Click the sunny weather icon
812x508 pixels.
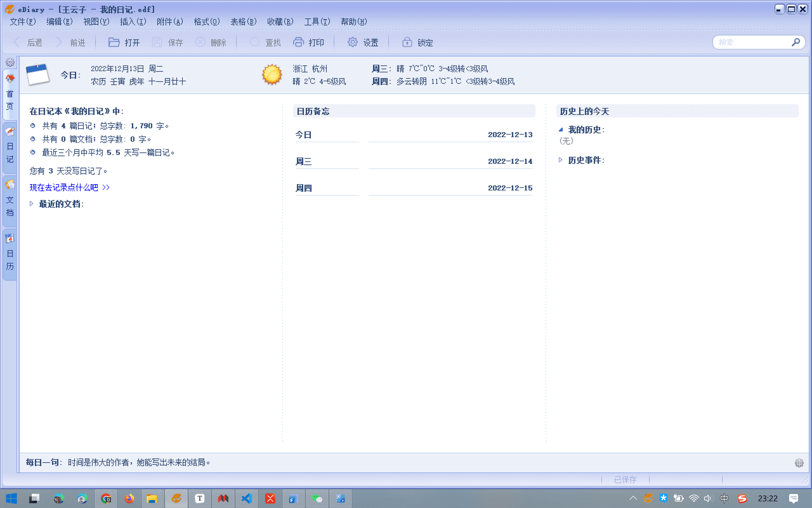click(272, 75)
